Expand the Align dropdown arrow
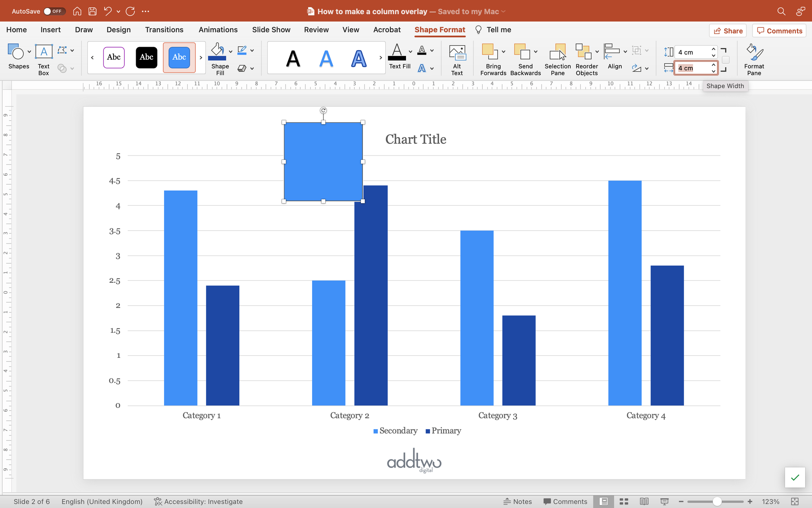Image resolution: width=812 pixels, height=508 pixels. tap(625, 51)
